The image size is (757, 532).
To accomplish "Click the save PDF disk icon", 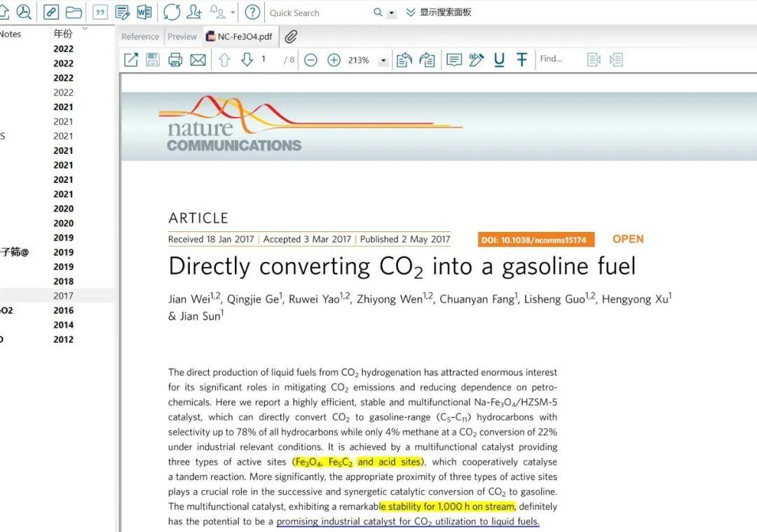I will pos(153,60).
